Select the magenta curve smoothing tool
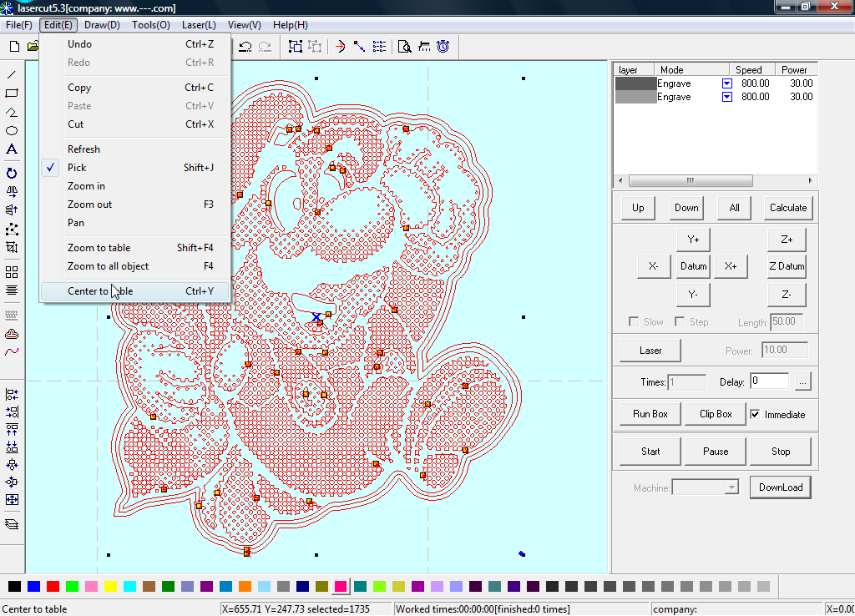 pos(12,352)
